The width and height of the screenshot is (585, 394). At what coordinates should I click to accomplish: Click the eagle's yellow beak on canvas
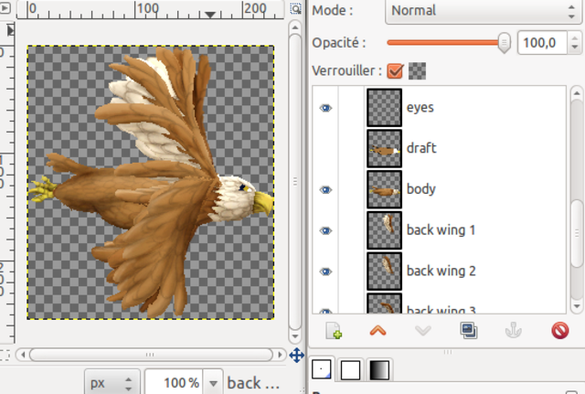pyautogui.click(x=263, y=203)
